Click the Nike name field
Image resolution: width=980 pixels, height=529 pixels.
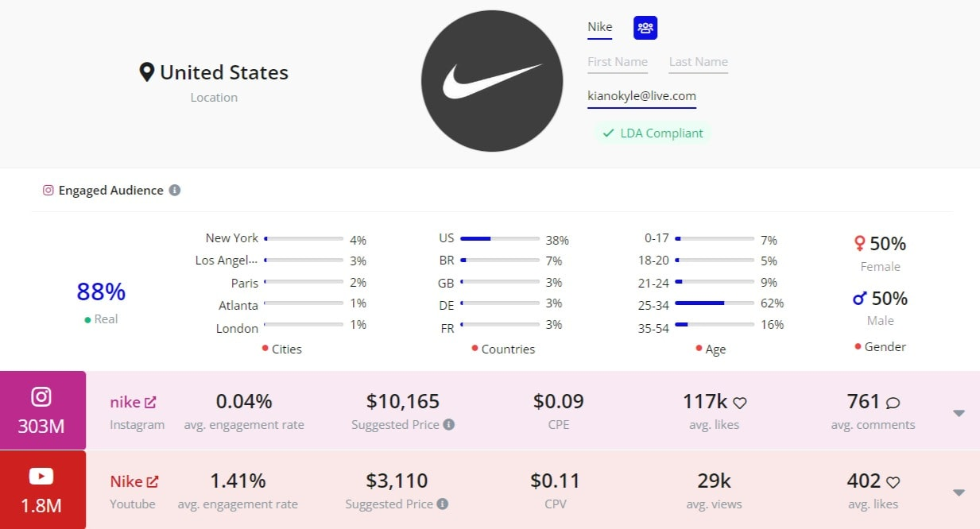tap(600, 27)
